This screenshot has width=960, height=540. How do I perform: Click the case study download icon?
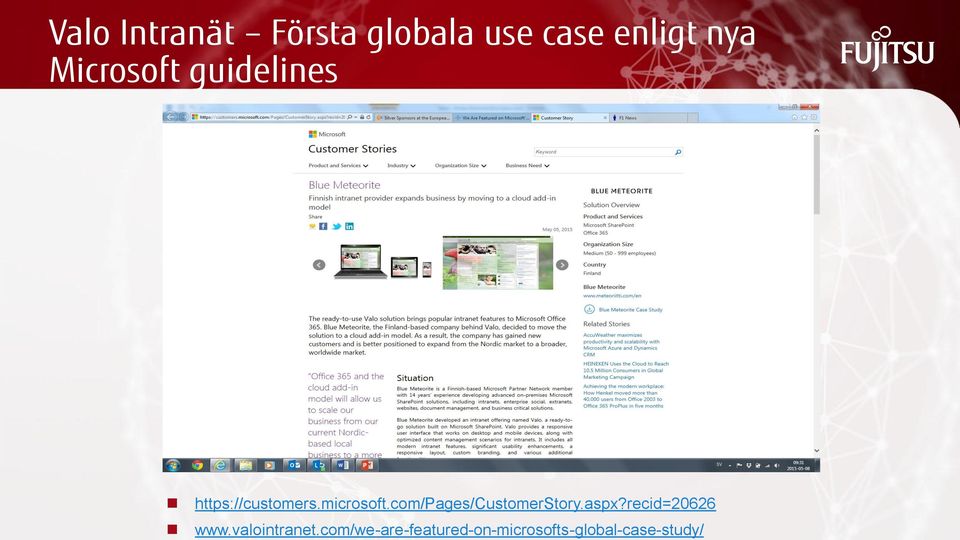point(589,309)
